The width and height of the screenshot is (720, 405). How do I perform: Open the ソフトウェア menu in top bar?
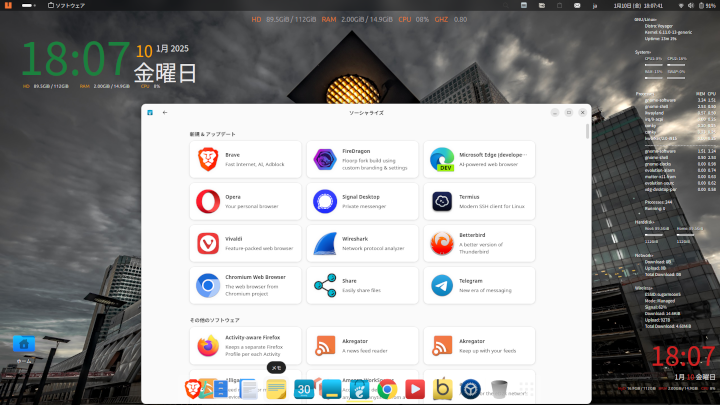(67, 6)
